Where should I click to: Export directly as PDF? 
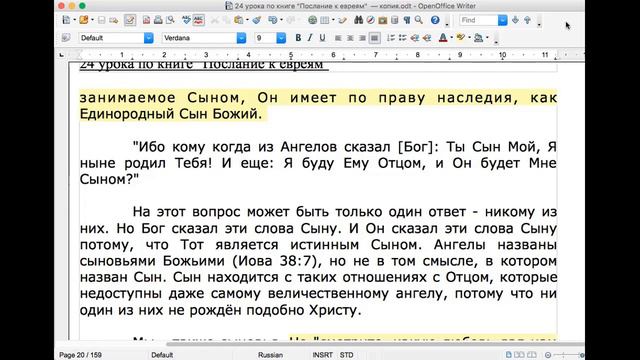[x=146, y=20]
